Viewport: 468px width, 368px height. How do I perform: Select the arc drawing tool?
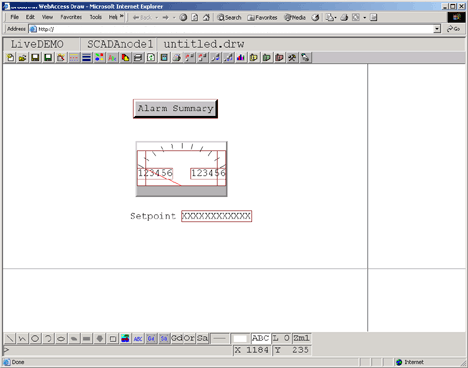(x=48, y=339)
